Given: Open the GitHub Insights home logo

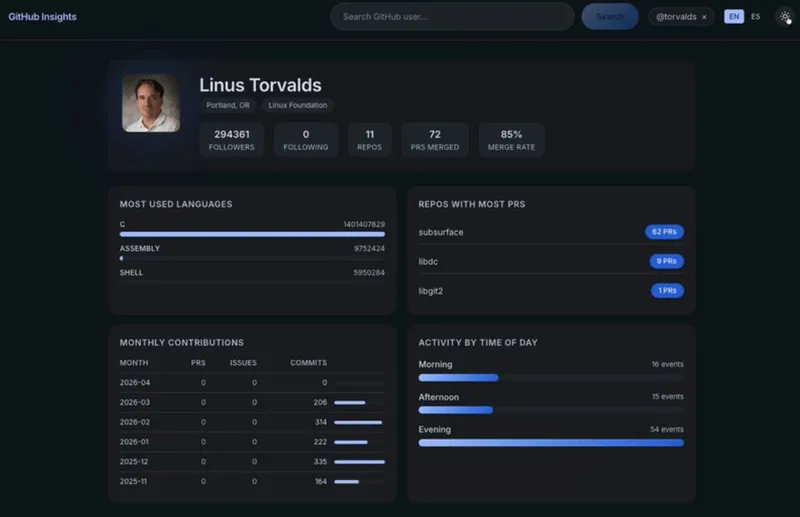Looking at the screenshot, I should coord(42,17).
